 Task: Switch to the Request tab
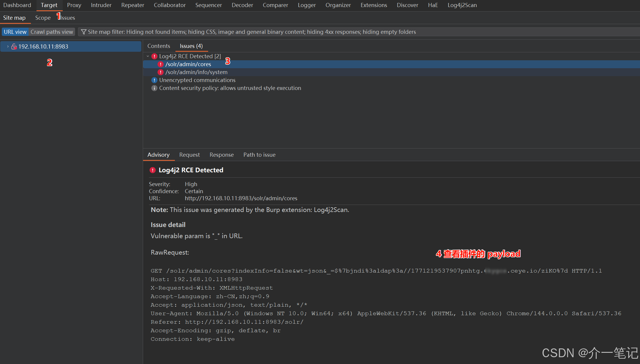[189, 155]
